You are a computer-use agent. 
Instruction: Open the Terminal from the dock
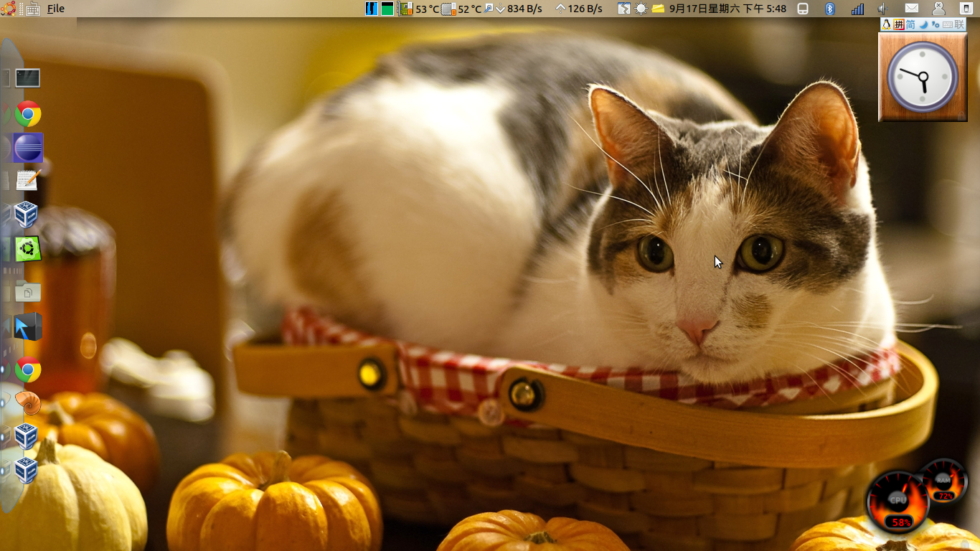coord(28,77)
